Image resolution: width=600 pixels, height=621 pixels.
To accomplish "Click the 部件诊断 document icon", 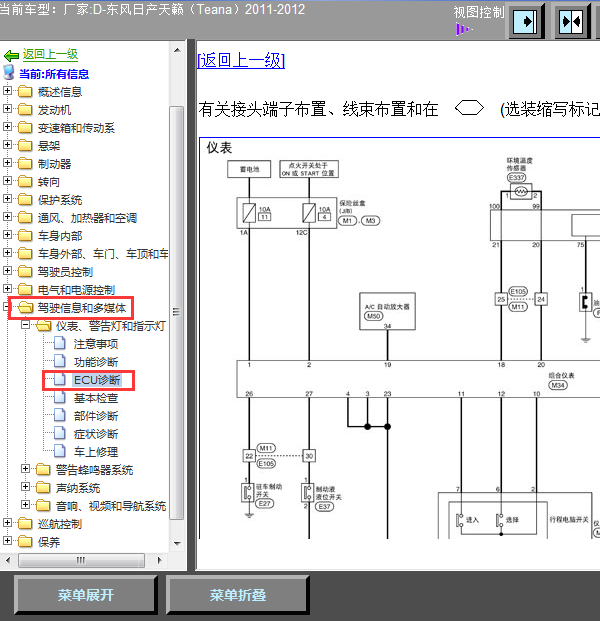I will pyautogui.click(x=60, y=415).
